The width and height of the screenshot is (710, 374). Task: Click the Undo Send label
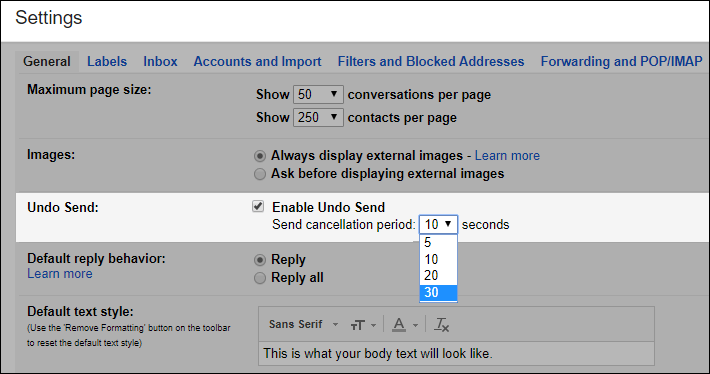[63, 207]
